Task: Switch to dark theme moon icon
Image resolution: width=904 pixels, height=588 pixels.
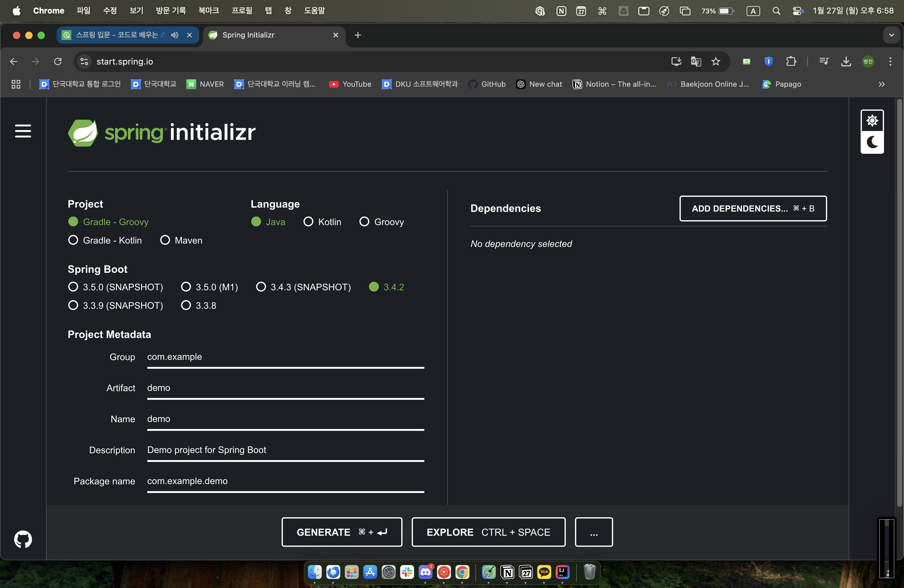Action: [872, 142]
